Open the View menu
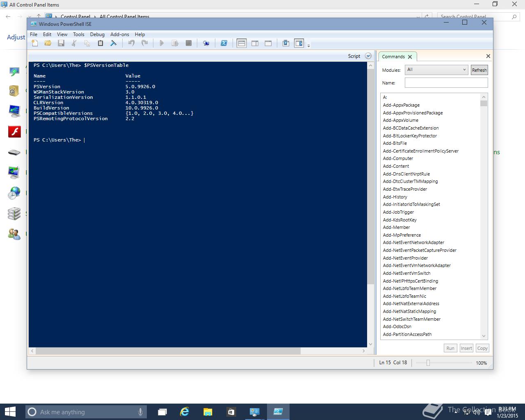Screen dimensions: 525x420 click(62, 34)
